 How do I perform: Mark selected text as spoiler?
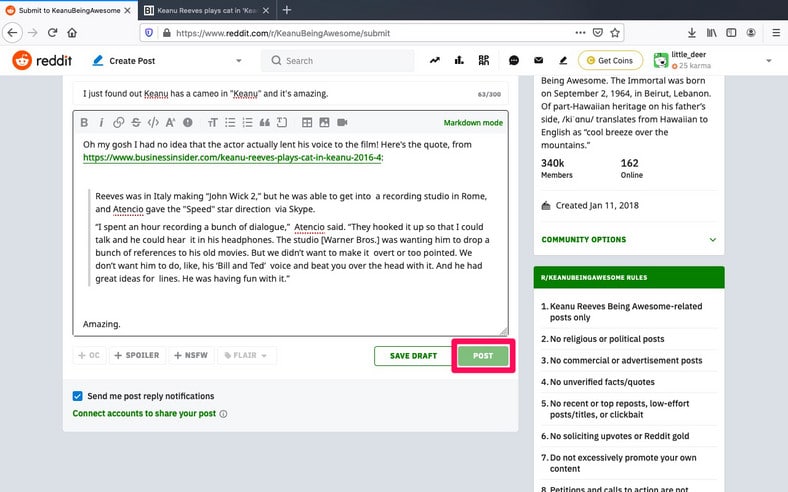point(187,122)
